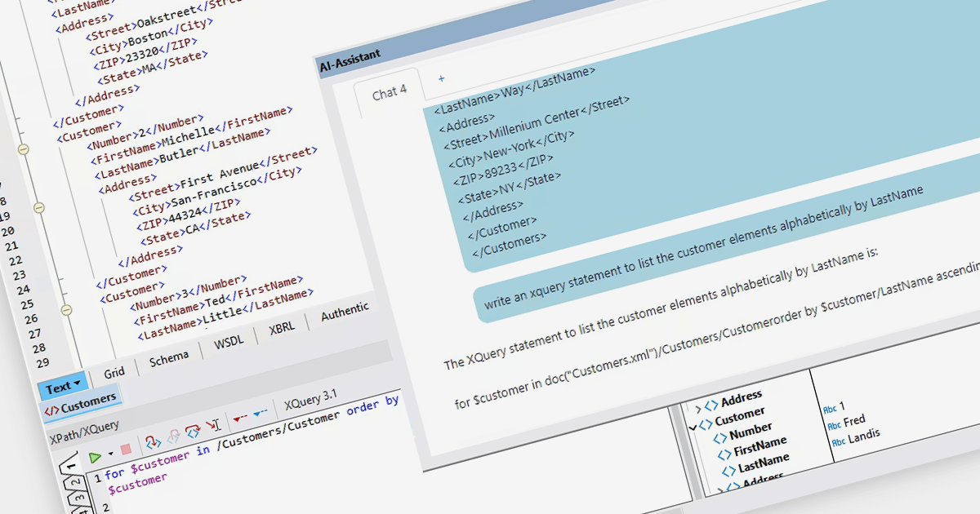Click the ZIP 44324 line in editor
This screenshot has height=514, width=980.
[187, 216]
